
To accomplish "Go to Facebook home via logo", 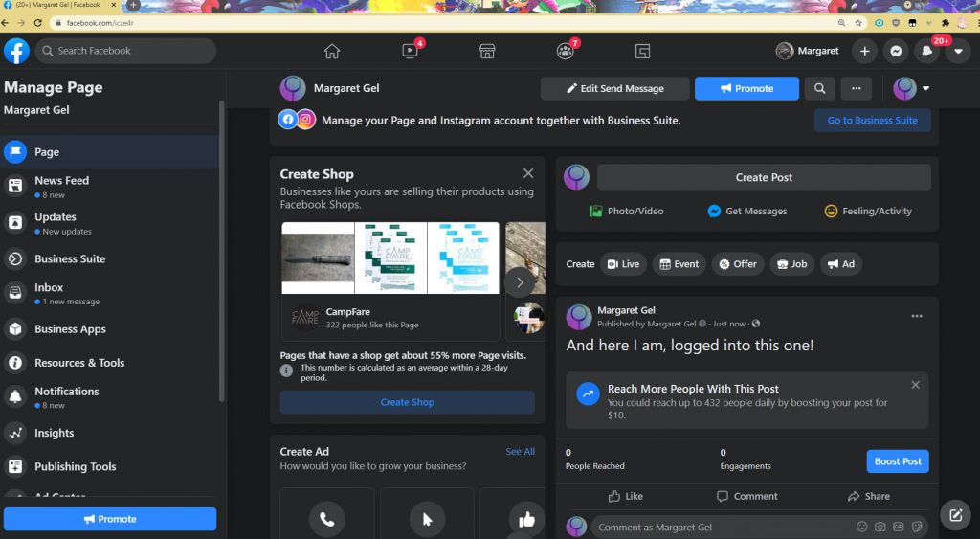I will (17, 51).
